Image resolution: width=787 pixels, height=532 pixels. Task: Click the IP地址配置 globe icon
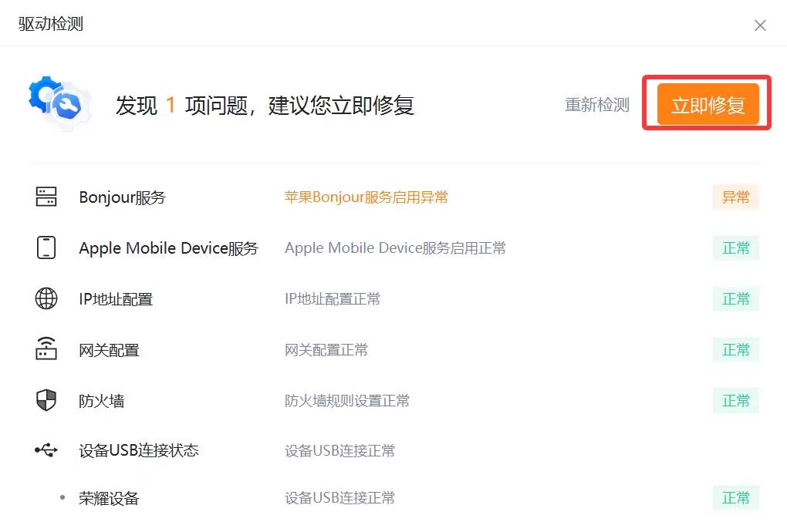click(x=46, y=298)
